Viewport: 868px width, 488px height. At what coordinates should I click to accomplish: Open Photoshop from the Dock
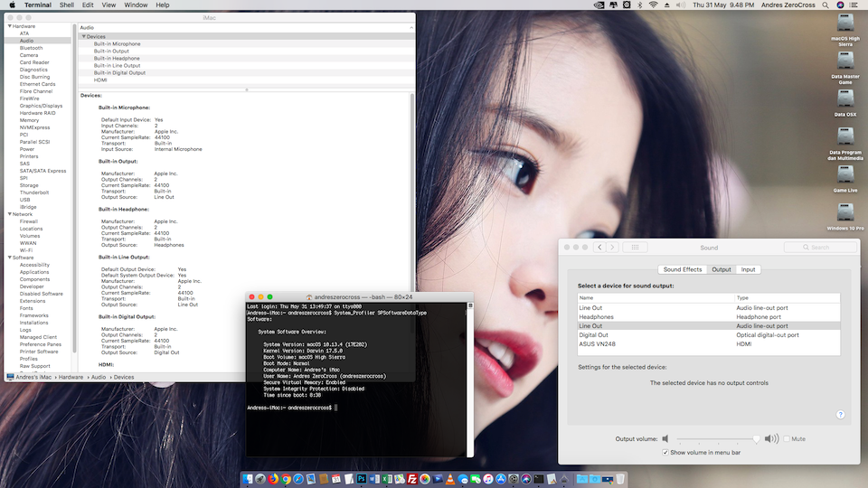pyautogui.click(x=360, y=478)
